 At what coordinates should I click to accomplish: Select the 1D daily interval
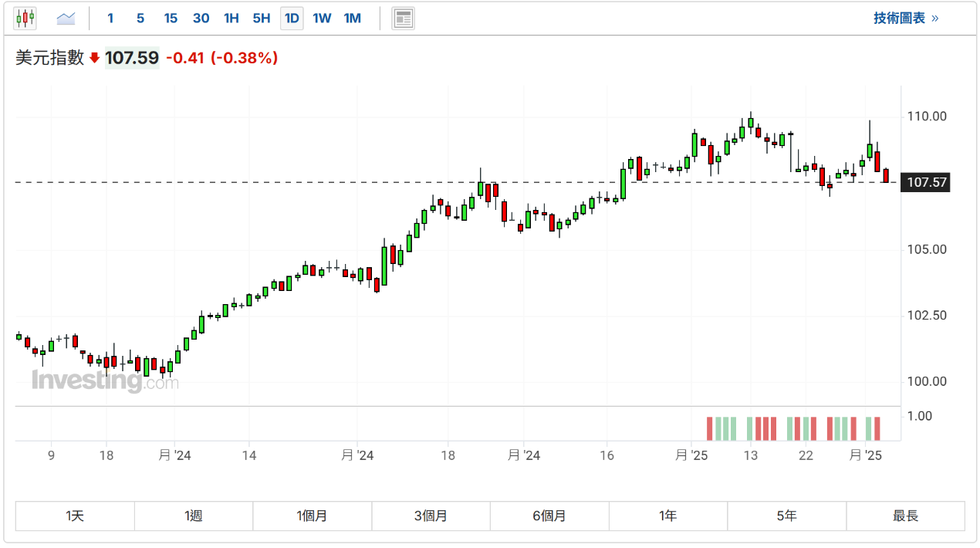(292, 18)
